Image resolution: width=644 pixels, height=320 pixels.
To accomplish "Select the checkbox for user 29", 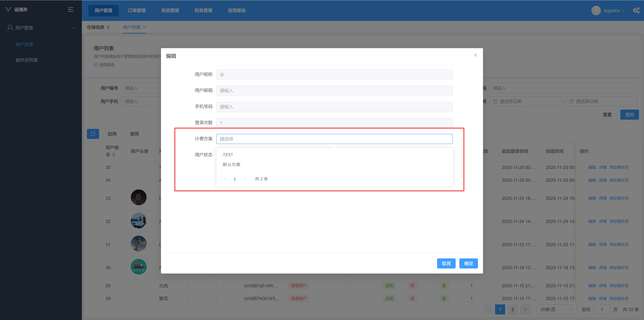I will point(93,286).
